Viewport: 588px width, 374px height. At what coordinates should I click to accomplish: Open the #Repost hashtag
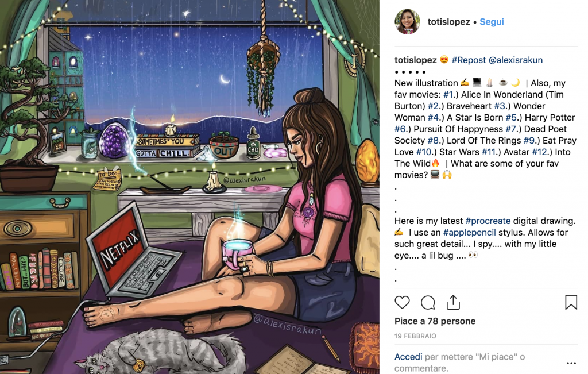[x=469, y=60]
